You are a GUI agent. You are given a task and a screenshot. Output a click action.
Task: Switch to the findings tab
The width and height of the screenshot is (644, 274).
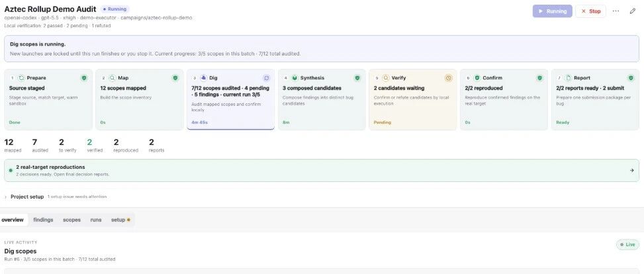click(x=43, y=220)
